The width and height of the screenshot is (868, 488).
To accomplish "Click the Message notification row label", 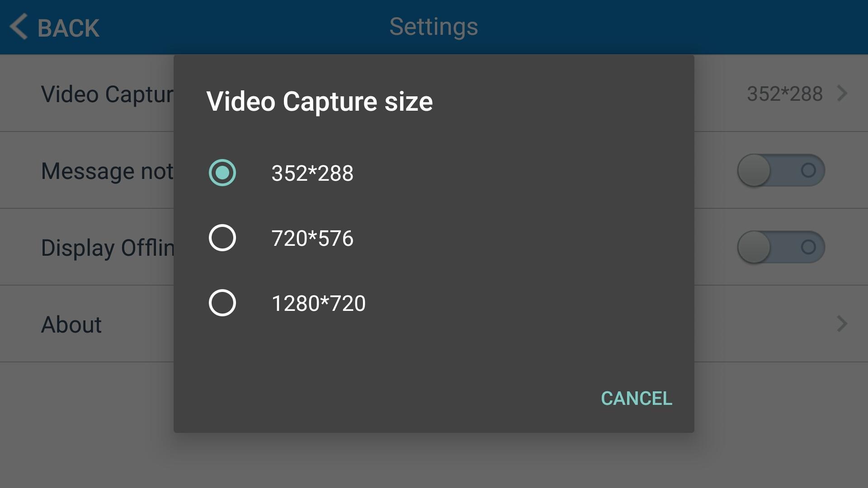I will coord(108,171).
